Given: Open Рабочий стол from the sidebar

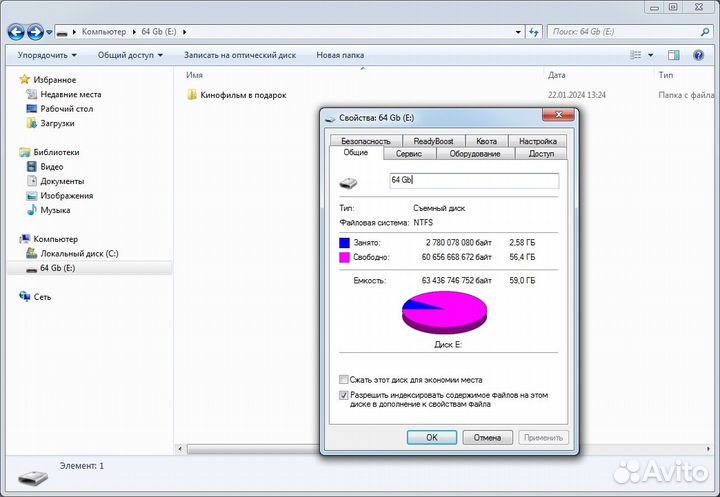Looking at the screenshot, I should pos(66,109).
